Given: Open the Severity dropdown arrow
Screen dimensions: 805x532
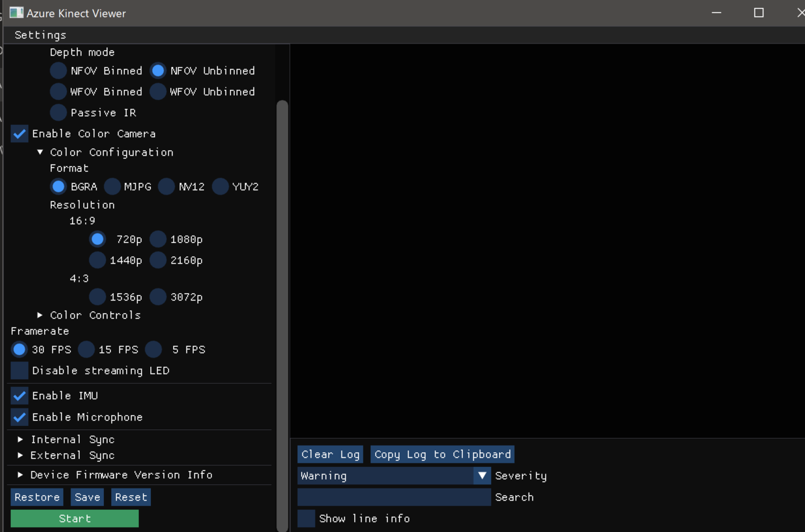Looking at the screenshot, I should pyautogui.click(x=482, y=476).
